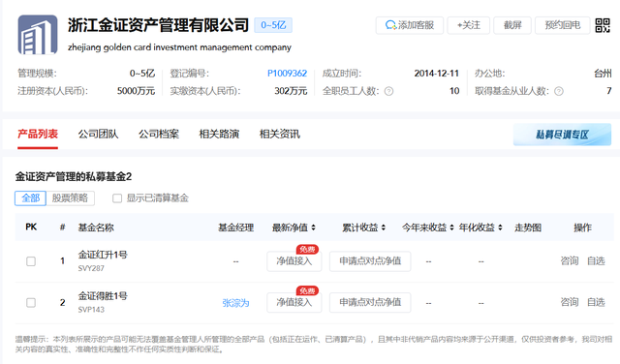Click the 预约回电 button
Viewport: 620px width, 364px height.
(562, 25)
